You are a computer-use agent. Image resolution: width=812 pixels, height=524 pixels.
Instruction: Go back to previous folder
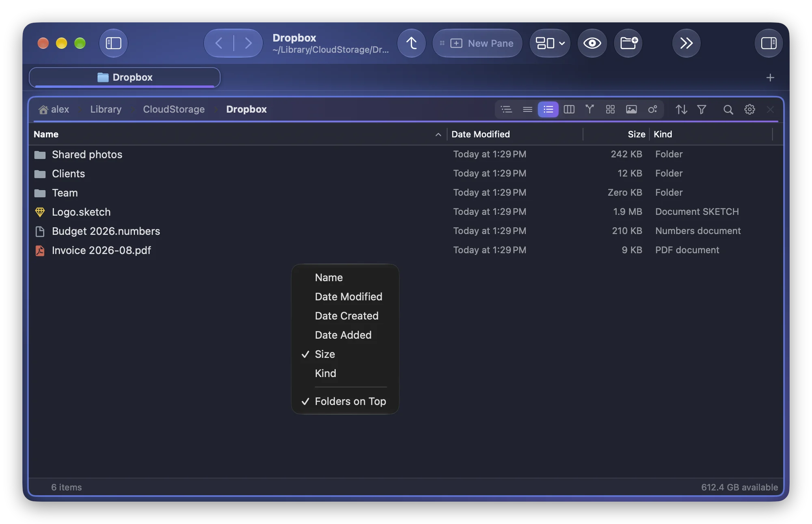click(219, 43)
